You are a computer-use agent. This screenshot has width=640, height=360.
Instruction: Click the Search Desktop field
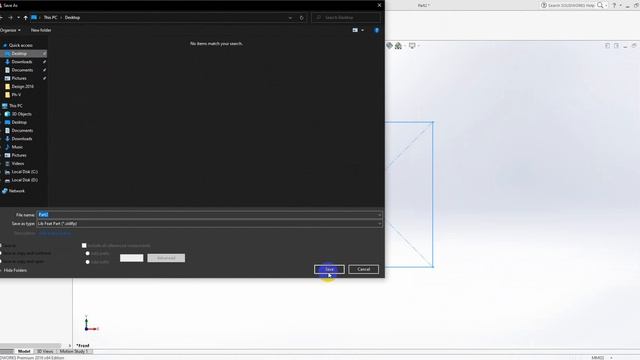pos(346,18)
